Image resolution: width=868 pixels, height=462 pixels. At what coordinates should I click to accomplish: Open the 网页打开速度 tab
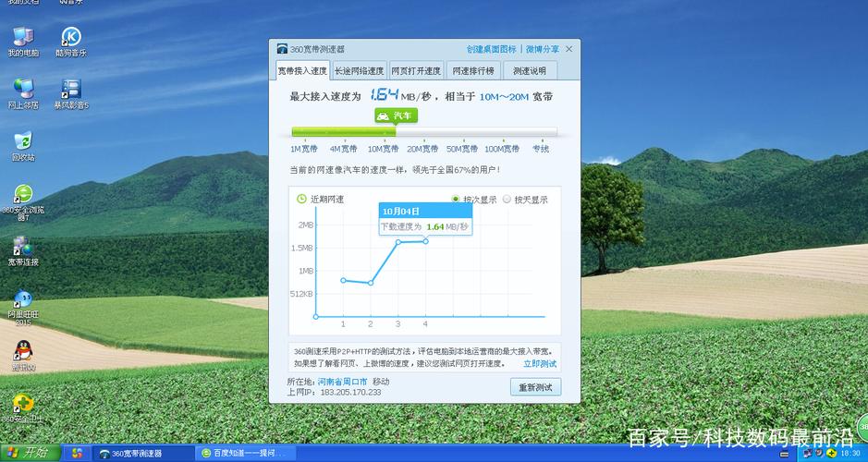coord(416,71)
